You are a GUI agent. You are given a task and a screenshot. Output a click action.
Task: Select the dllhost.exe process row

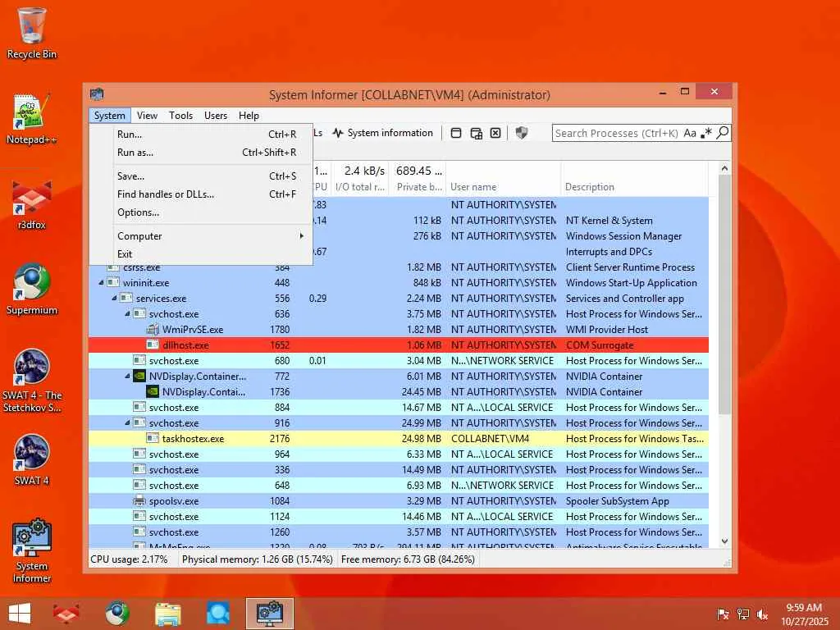point(399,345)
